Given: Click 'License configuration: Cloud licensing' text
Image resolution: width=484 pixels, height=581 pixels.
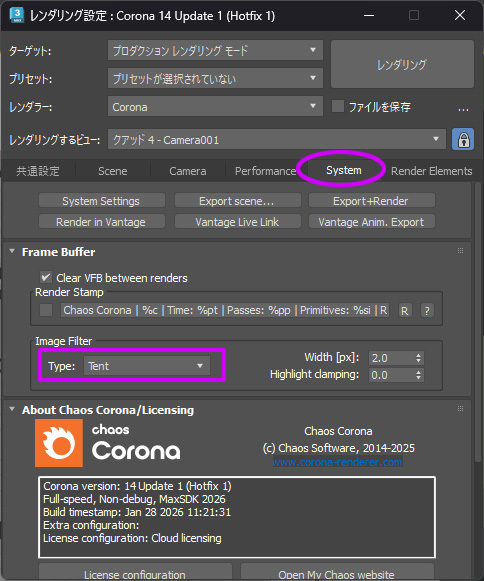Looking at the screenshot, I should pyautogui.click(x=132, y=538).
